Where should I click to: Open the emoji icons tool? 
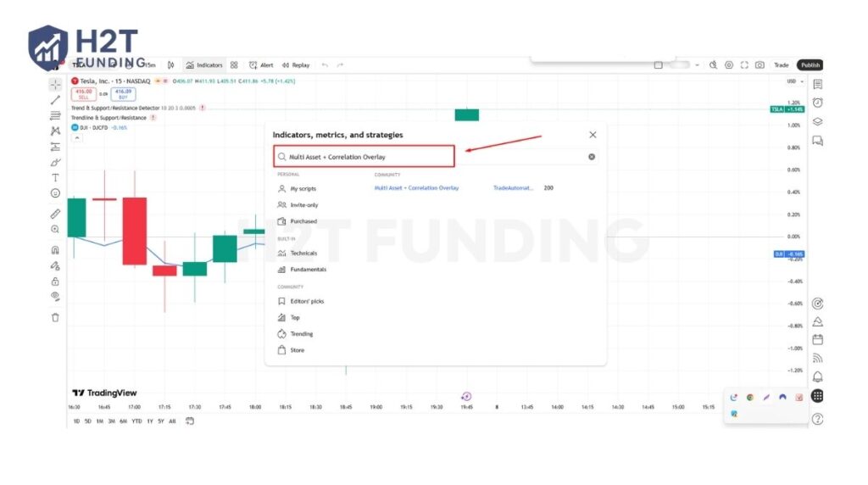pyautogui.click(x=55, y=193)
